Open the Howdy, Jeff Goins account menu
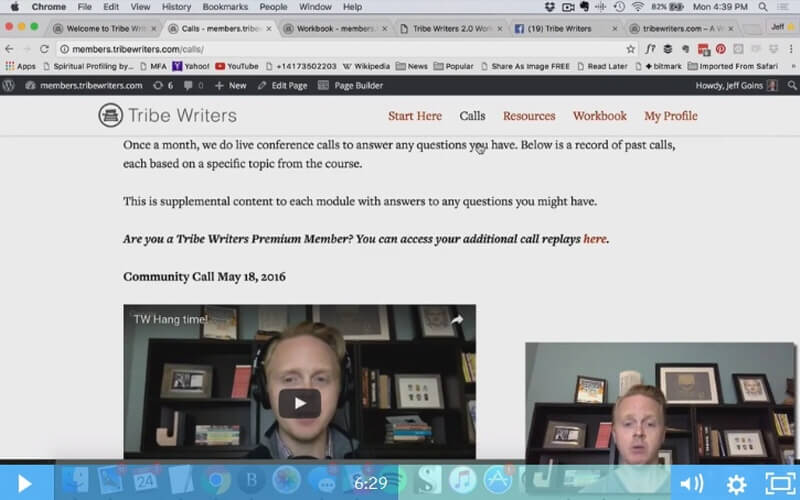The width and height of the screenshot is (800, 500). (736, 86)
